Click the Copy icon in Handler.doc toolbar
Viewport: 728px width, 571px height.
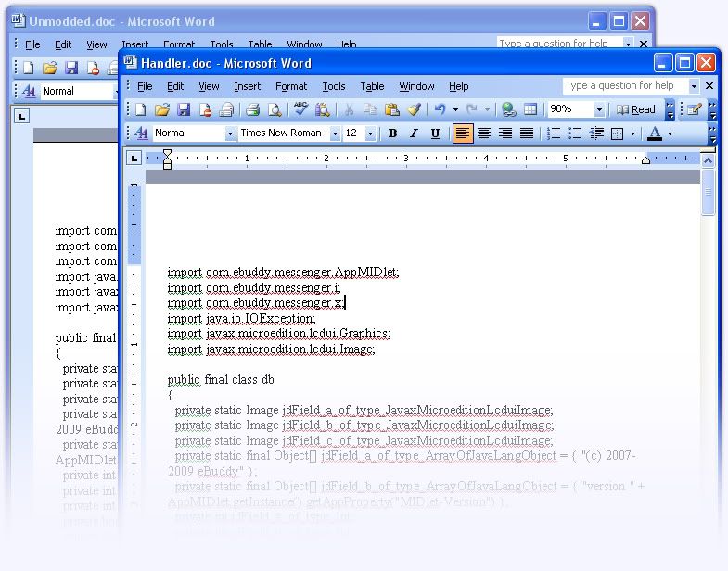coord(370,109)
